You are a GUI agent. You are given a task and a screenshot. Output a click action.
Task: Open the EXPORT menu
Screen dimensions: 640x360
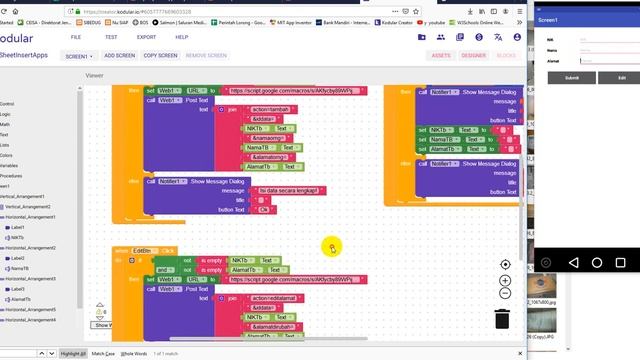(146, 37)
